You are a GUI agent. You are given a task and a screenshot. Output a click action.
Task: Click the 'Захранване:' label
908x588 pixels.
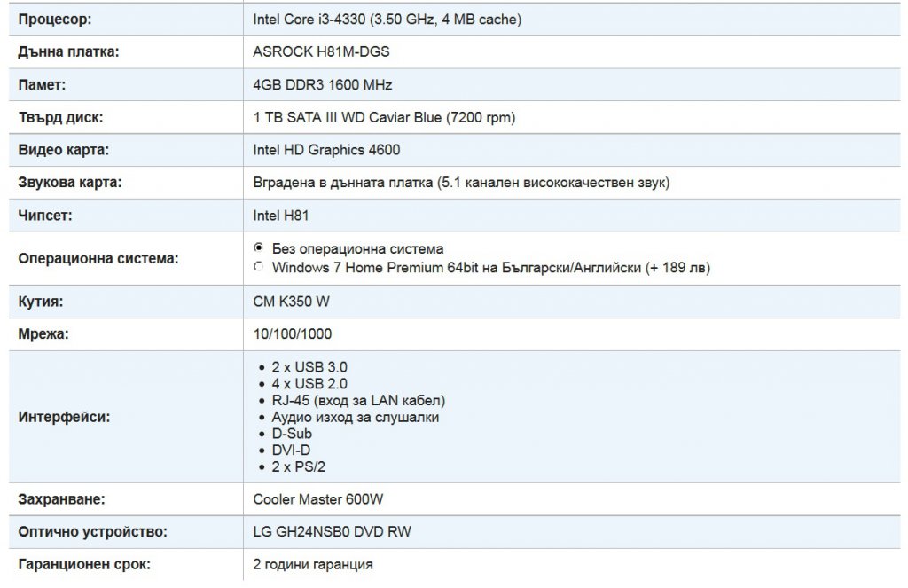click(x=61, y=498)
